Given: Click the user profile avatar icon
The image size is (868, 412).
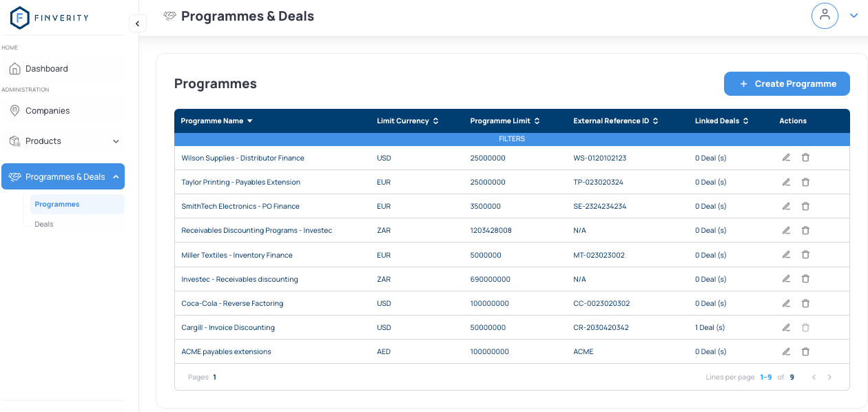Looking at the screenshot, I should tap(825, 16).
